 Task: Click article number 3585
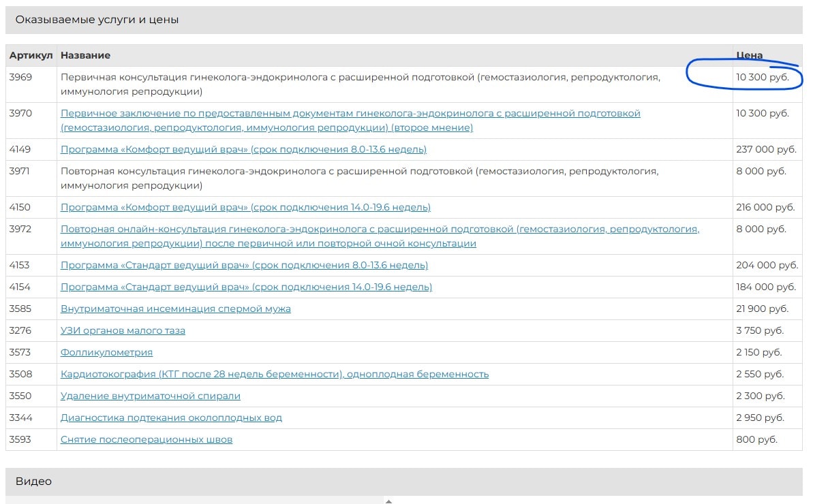(x=20, y=309)
